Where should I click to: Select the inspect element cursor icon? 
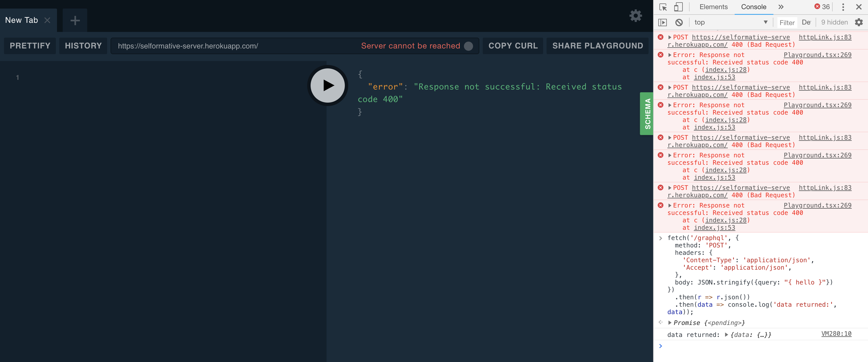coord(663,7)
